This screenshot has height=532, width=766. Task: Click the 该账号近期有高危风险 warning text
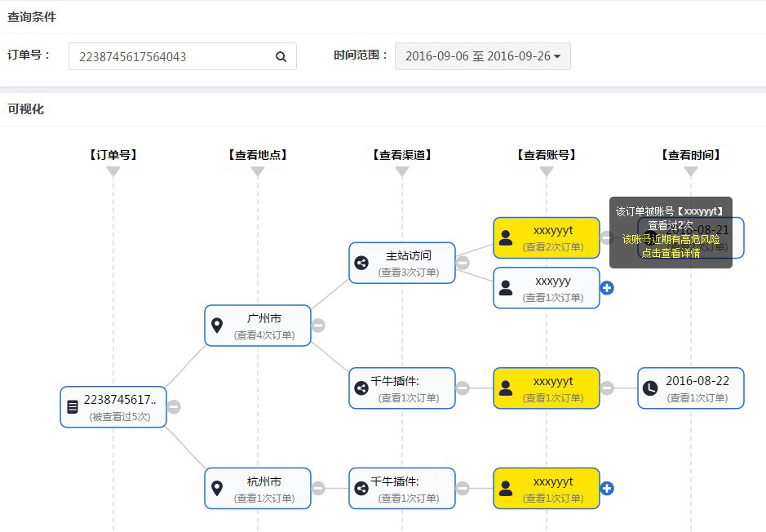click(671, 239)
